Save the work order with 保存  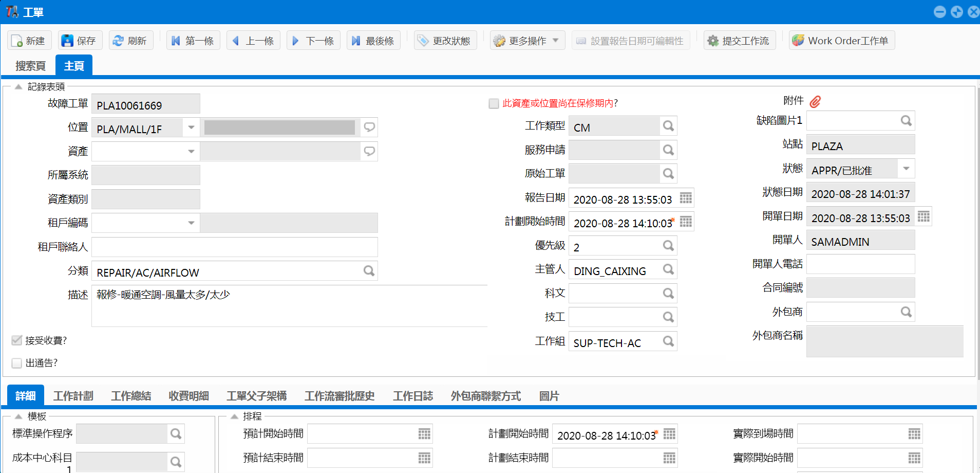[x=80, y=41]
